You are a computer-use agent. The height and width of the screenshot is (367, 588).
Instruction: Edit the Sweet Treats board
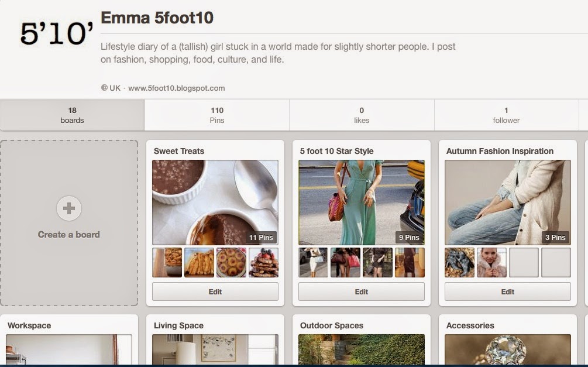(215, 291)
